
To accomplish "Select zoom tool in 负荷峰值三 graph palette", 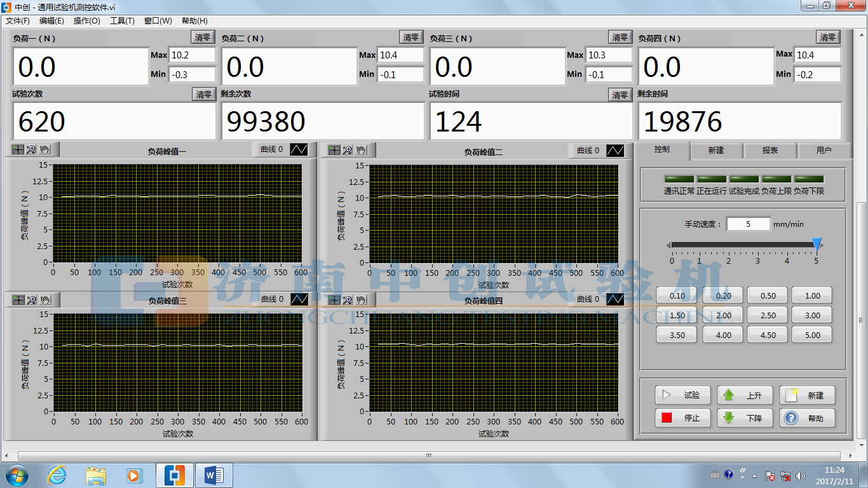I will [x=31, y=300].
